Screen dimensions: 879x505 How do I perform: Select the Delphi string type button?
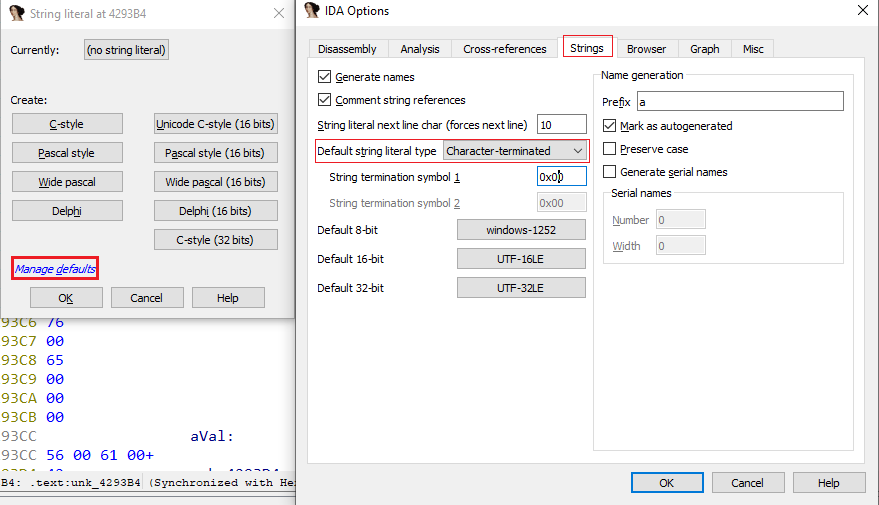[x=67, y=211]
